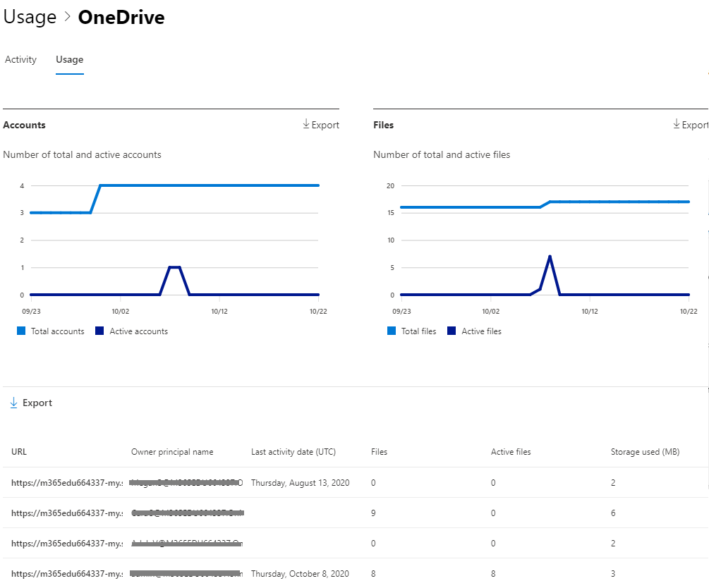Switch to the Activity tab
The width and height of the screenshot is (709, 588).
click(x=20, y=60)
